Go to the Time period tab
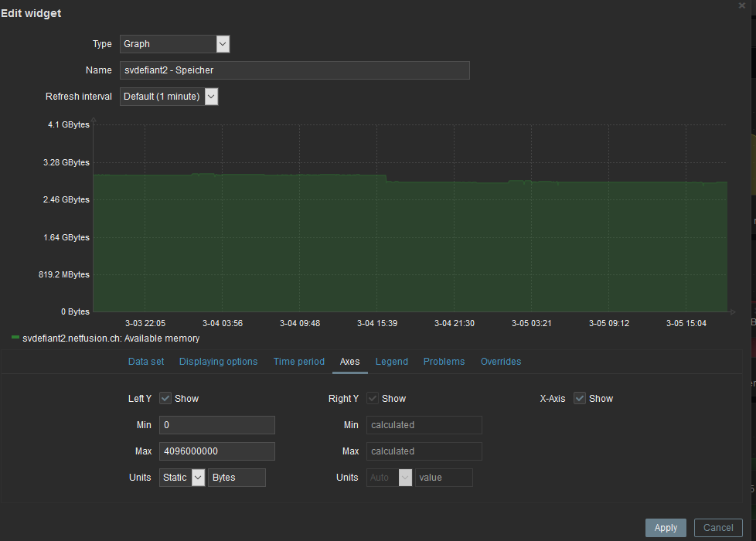This screenshot has height=541, width=756. [x=299, y=362]
